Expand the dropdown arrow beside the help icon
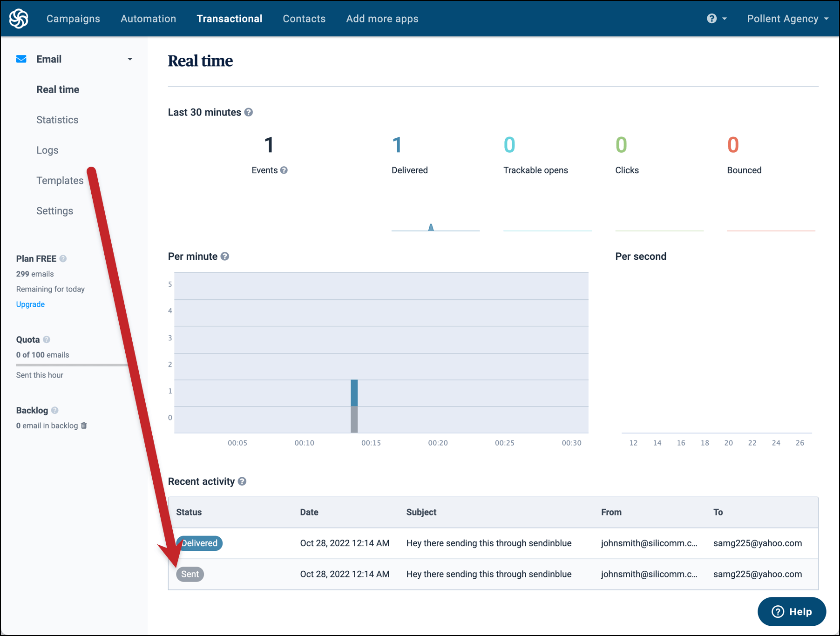The height and width of the screenshot is (636, 840). coord(725,19)
